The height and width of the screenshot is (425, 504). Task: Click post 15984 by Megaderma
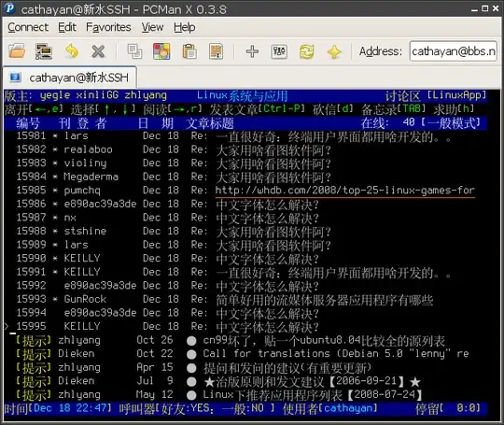[x=245, y=177]
